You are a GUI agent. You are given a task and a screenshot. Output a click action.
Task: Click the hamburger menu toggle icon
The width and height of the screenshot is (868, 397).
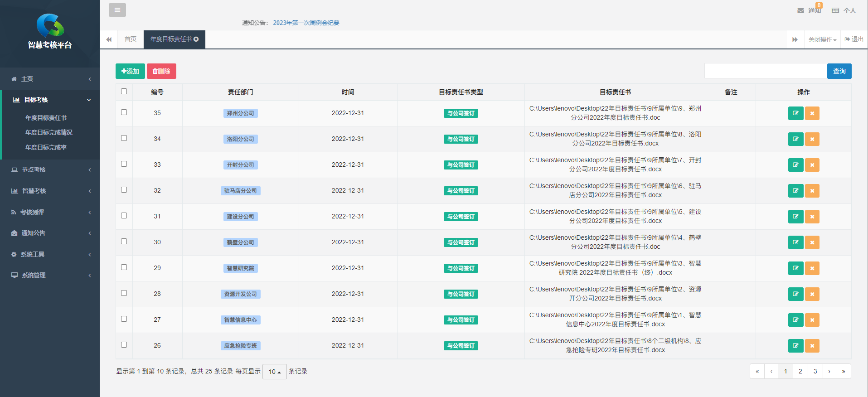click(x=117, y=10)
